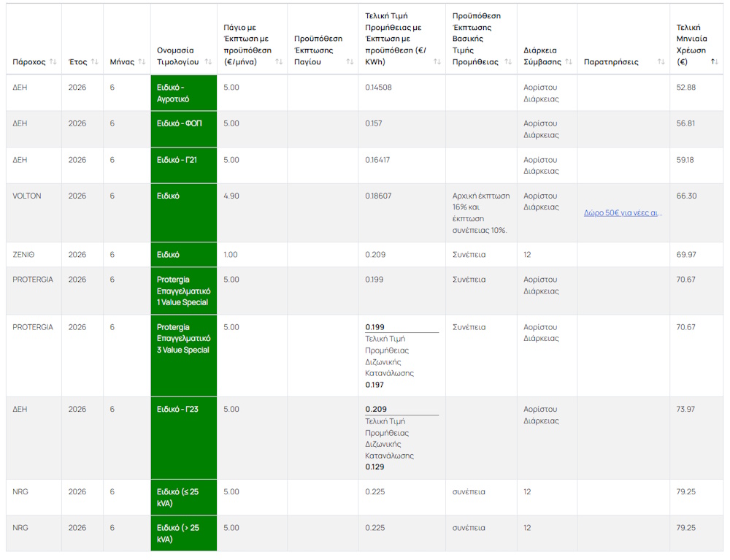Click price value 0.157
This screenshot has width=730, height=560.
(x=373, y=123)
